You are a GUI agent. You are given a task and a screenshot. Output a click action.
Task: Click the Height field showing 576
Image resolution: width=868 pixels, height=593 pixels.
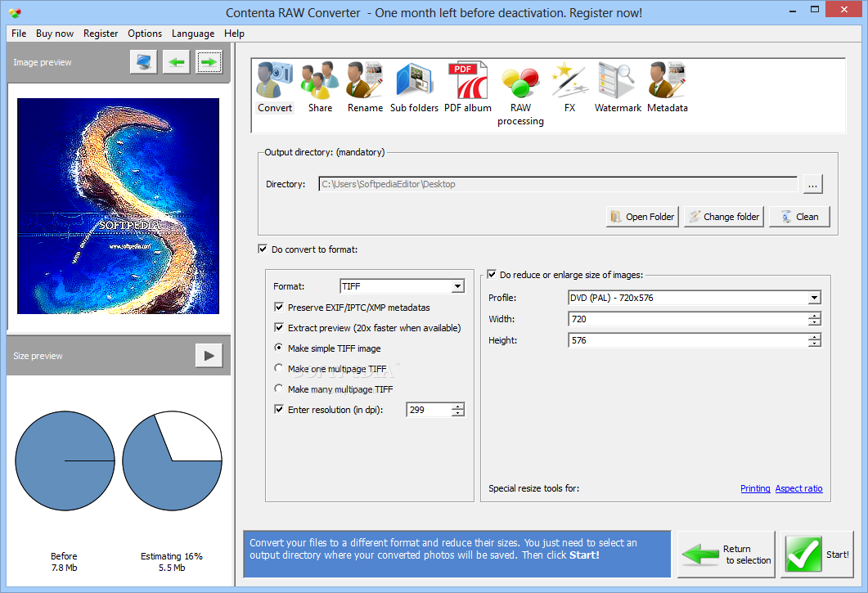688,340
